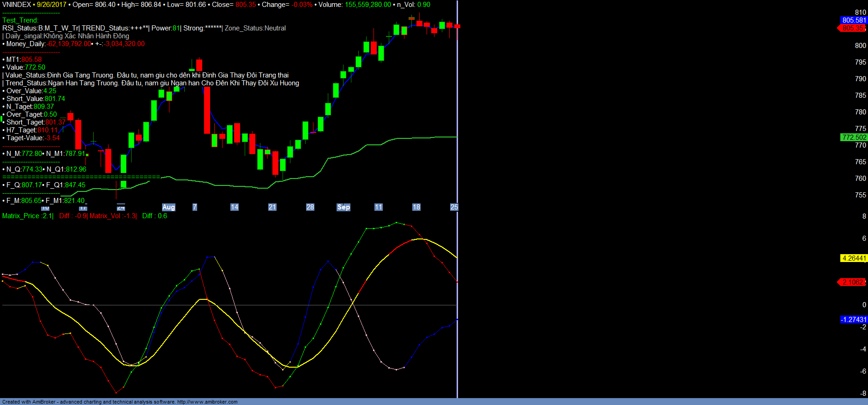This screenshot has width=868, height=405.
Task: Click the red 805.35 close price label
Action: pos(852,28)
